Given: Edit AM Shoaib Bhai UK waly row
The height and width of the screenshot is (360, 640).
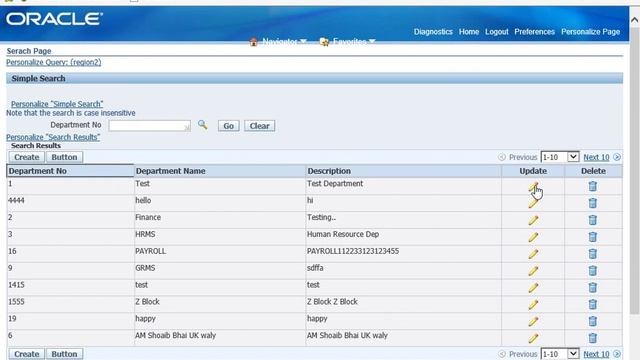Looking at the screenshot, I should tap(533, 338).
